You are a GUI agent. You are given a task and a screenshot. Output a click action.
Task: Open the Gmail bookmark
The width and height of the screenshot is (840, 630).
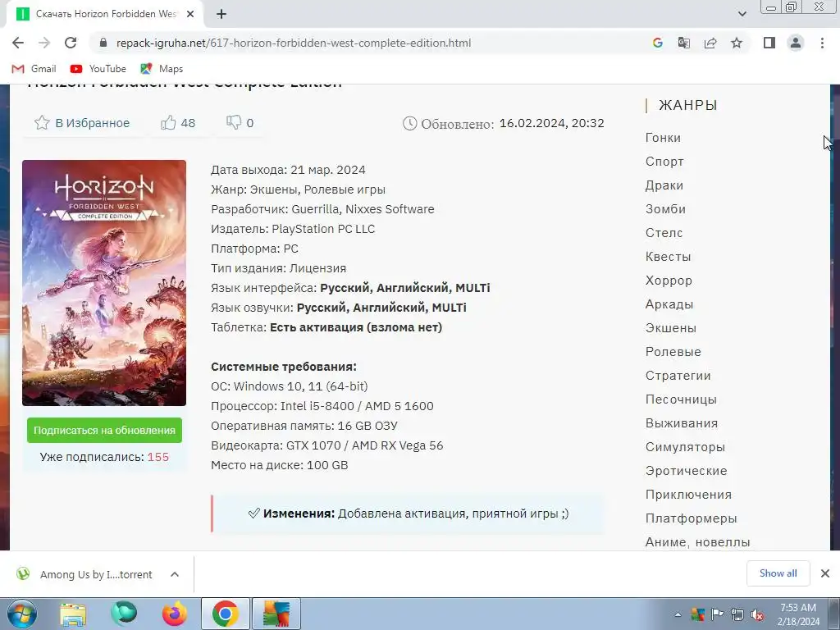(x=34, y=69)
